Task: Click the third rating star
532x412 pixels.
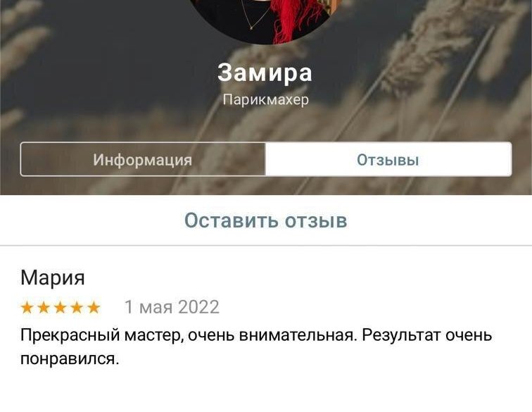Action: pos(60,307)
